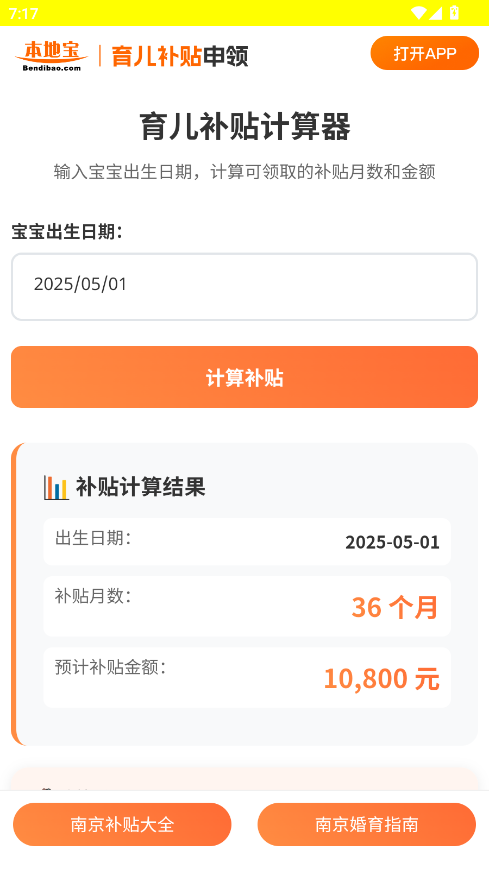The image size is (489, 869).
Task: Select the 10,800 元 estimated amount
Action: point(381,679)
